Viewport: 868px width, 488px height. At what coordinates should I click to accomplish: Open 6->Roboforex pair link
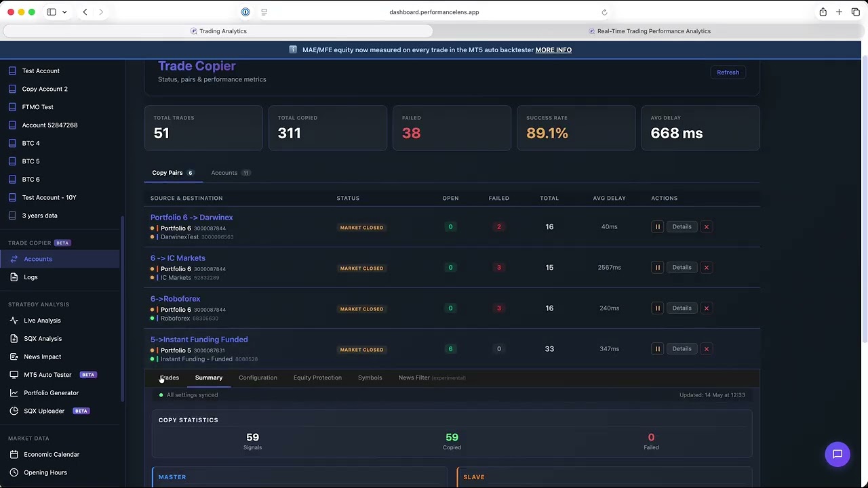point(175,299)
